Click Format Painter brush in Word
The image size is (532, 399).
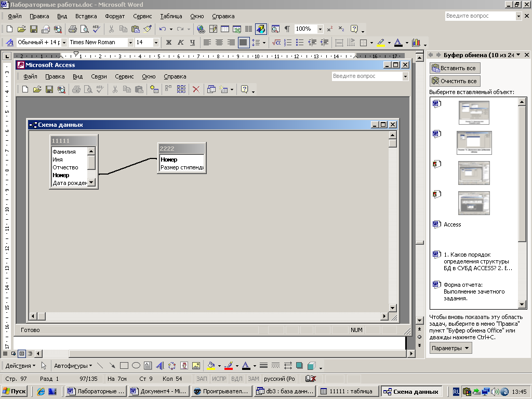click(x=148, y=29)
